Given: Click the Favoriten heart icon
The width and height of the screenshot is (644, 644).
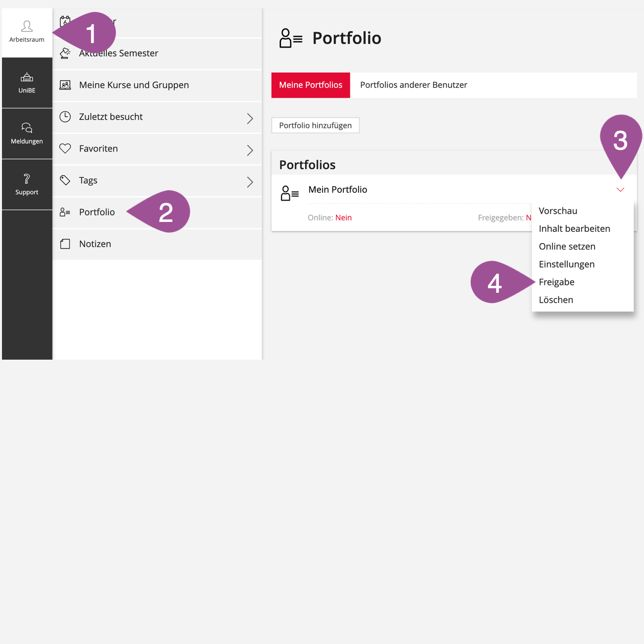Looking at the screenshot, I should pos(65,148).
